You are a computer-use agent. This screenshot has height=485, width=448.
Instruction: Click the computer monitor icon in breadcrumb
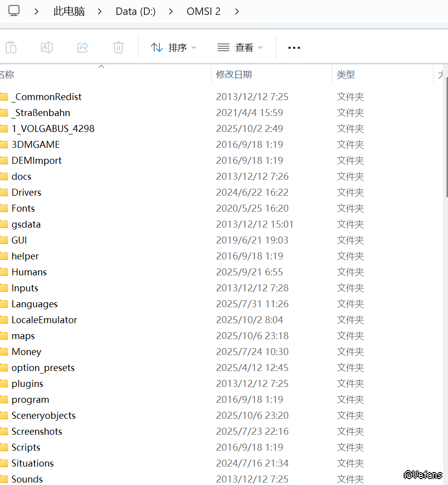click(x=14, y=10)
